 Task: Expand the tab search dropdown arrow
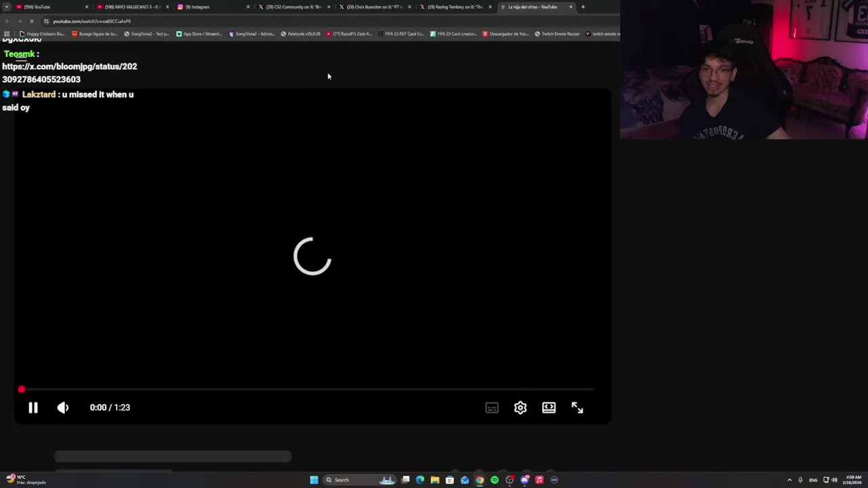pos(6,7)
